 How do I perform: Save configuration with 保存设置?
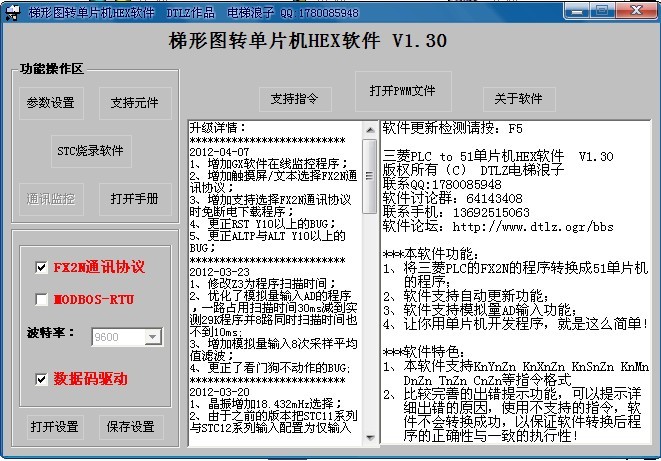pyautogui.click(x=130, y=427)
